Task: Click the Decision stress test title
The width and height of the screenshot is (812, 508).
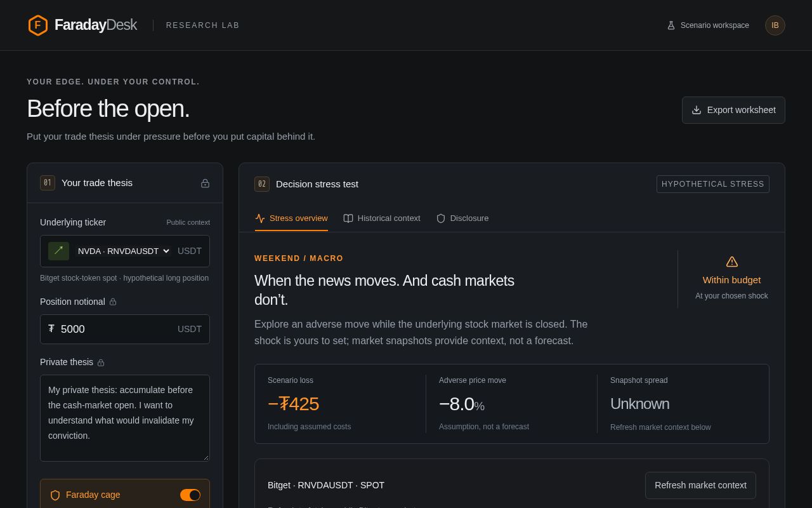Action: pyautogui.click(x=317, y=184)
